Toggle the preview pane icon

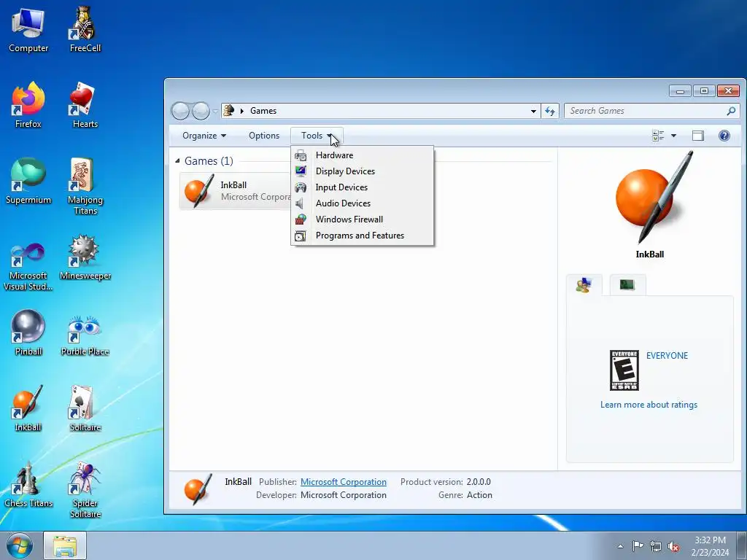coord(698,136)
